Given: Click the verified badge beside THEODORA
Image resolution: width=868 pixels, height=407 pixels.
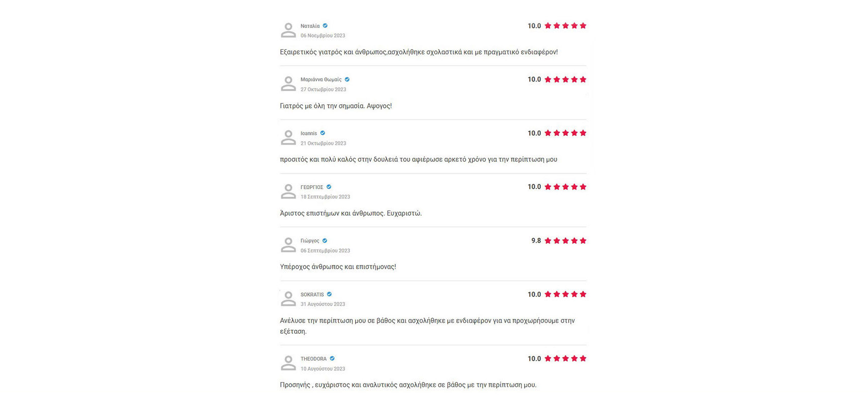Looking at the screenshot, I should coord(332,358).
